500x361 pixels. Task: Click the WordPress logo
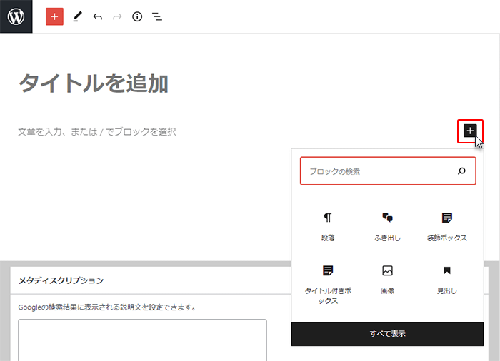pyautogui.click(x=16, y=16)
